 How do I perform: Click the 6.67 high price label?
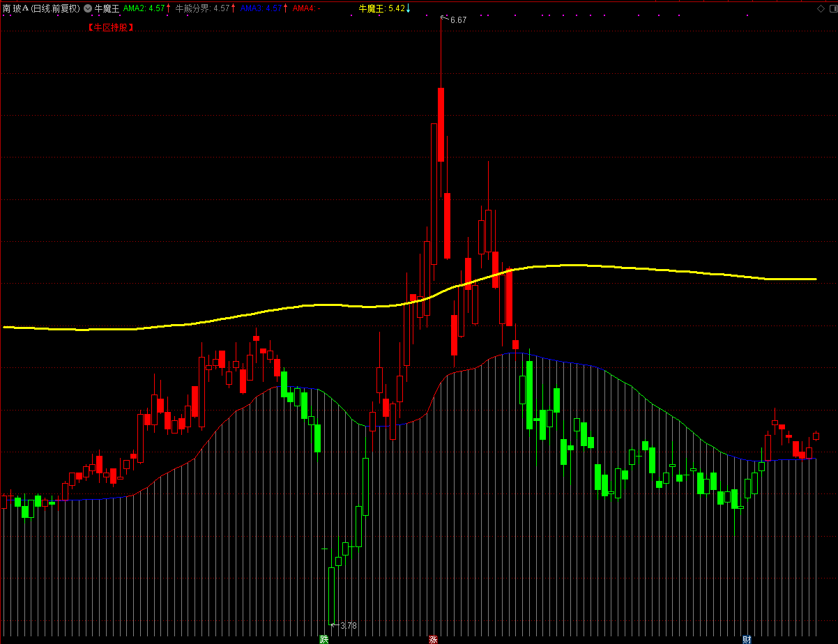pyautogui.click(x=458, y=20)
